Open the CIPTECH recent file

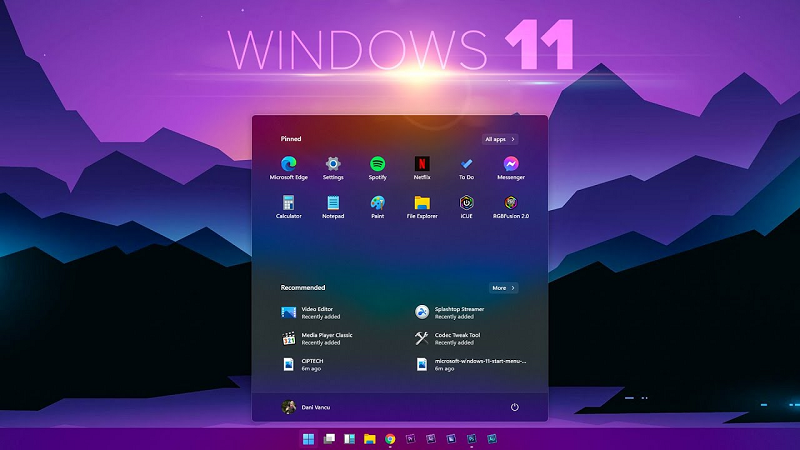(303, 364)
